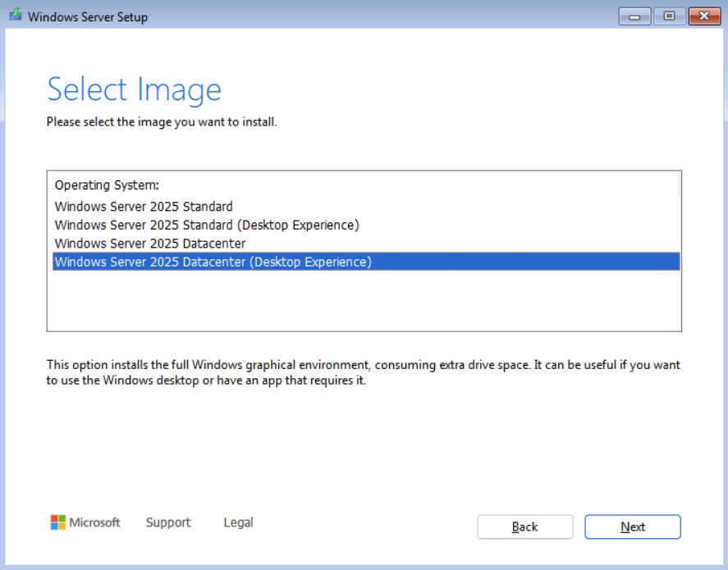
Task: Open the Legal link
Action: click(238, 522)
